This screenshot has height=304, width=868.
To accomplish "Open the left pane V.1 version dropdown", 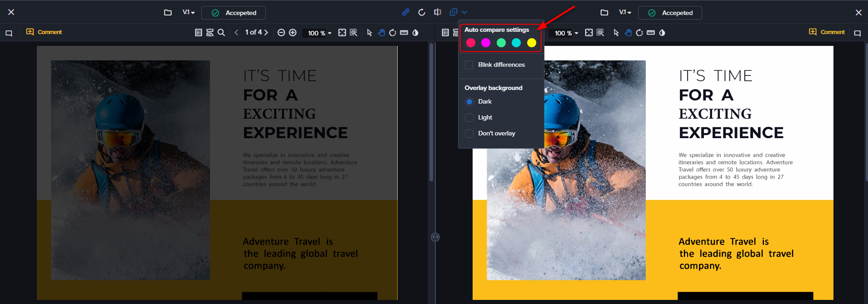I will [188, 13].
